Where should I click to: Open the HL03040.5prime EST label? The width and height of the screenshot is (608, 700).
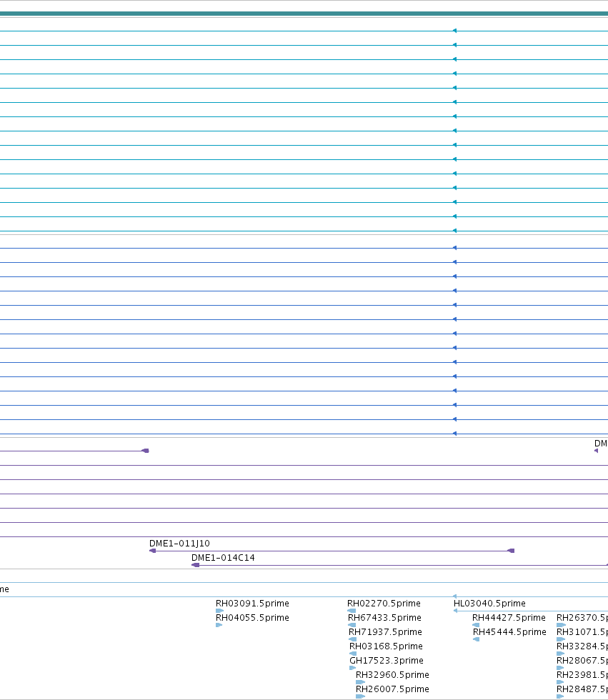[x=489, y=603]
